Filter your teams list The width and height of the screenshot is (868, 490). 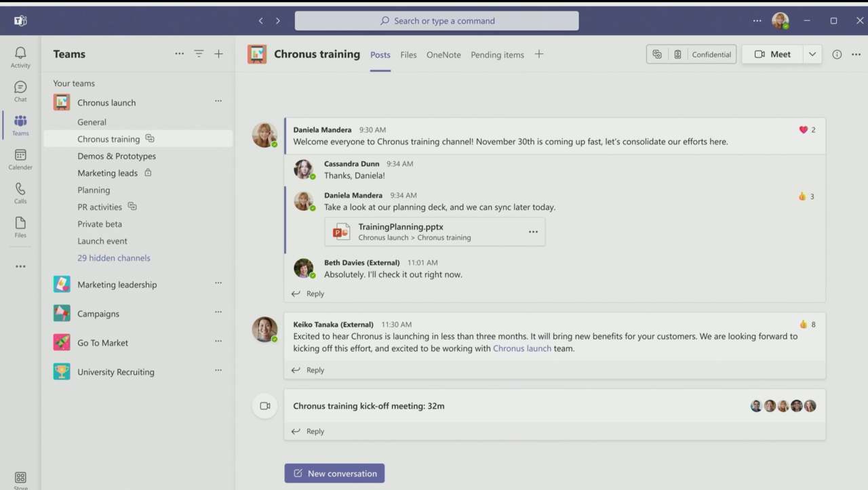click(x=199, y=54)
